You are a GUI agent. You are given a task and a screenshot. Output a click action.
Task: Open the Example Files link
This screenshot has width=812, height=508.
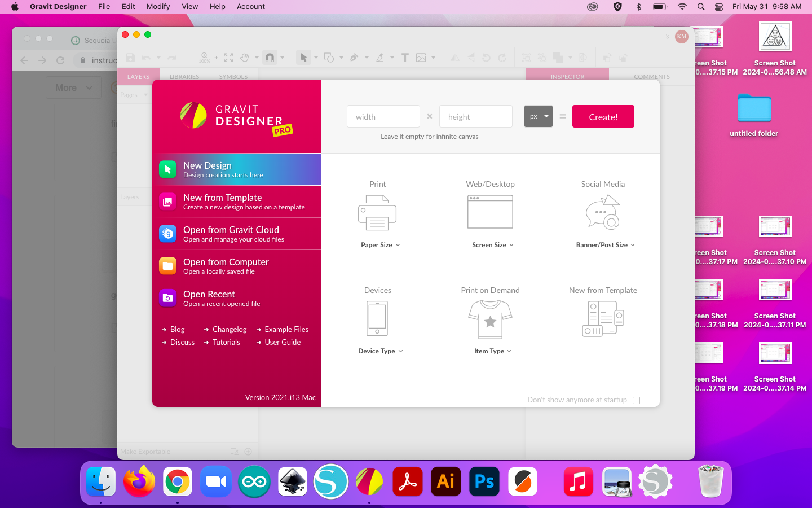(283, 329)
